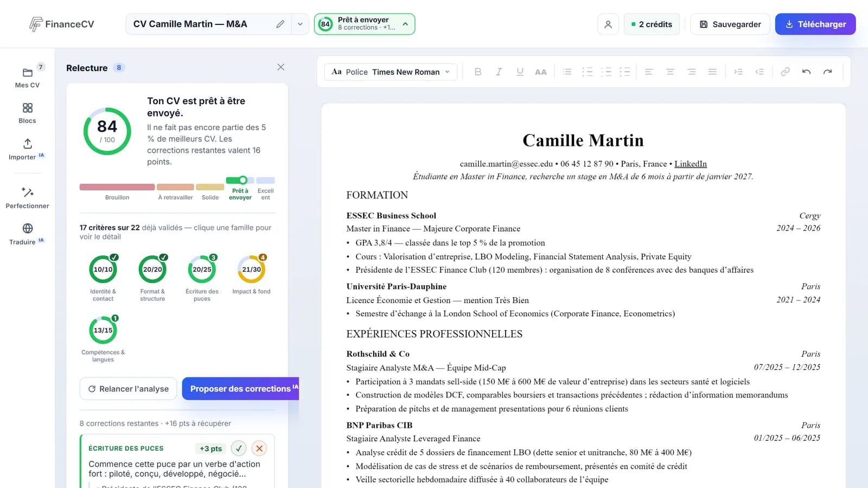Open the Traduire tool
868x488 pixels.
(27, 234)
